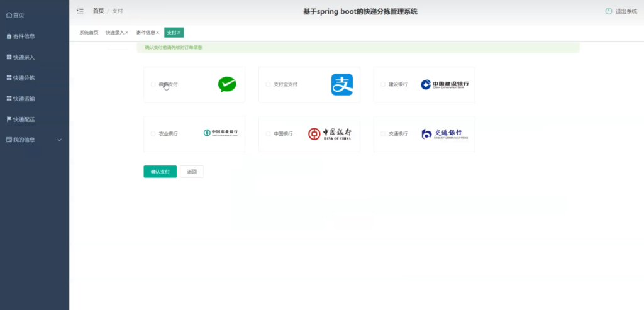Click the Alipay blue logo
This screenshot has height=310, width=644.
(x=342, y=85)
